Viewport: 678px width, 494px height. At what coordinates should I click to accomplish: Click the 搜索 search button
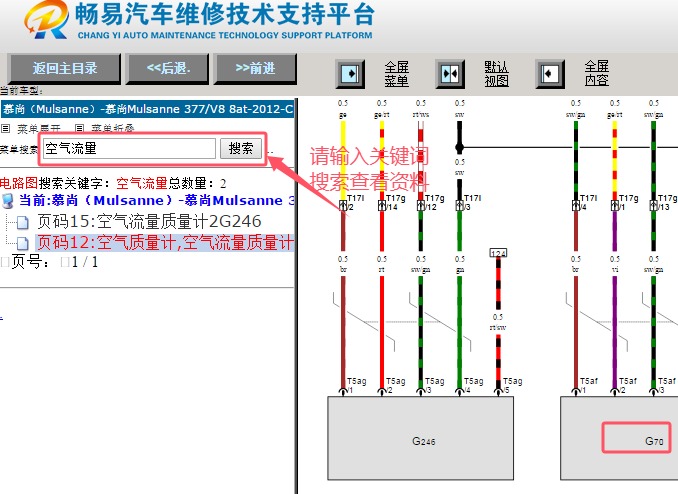[x=241, y=148]
